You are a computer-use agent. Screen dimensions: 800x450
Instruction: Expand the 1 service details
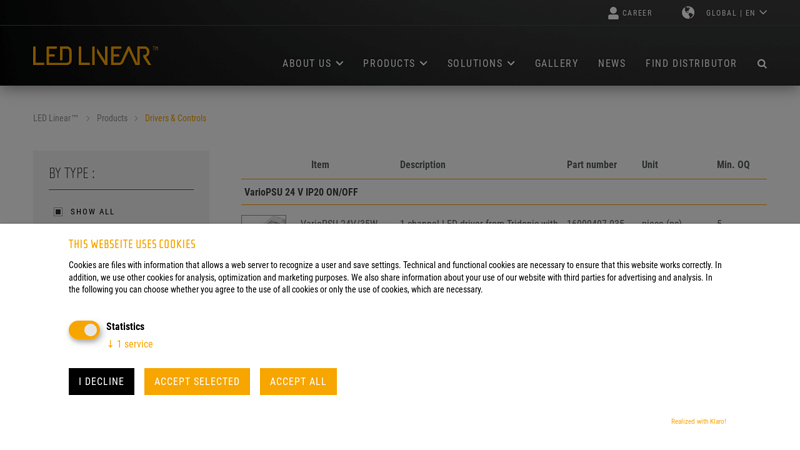coord(131,344)
